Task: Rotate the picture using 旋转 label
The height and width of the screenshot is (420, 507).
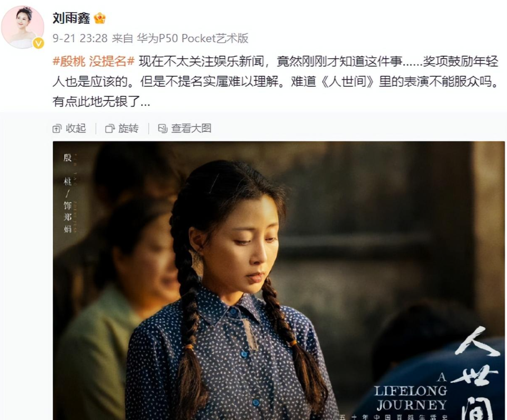Action: click(x=129, y=129)
